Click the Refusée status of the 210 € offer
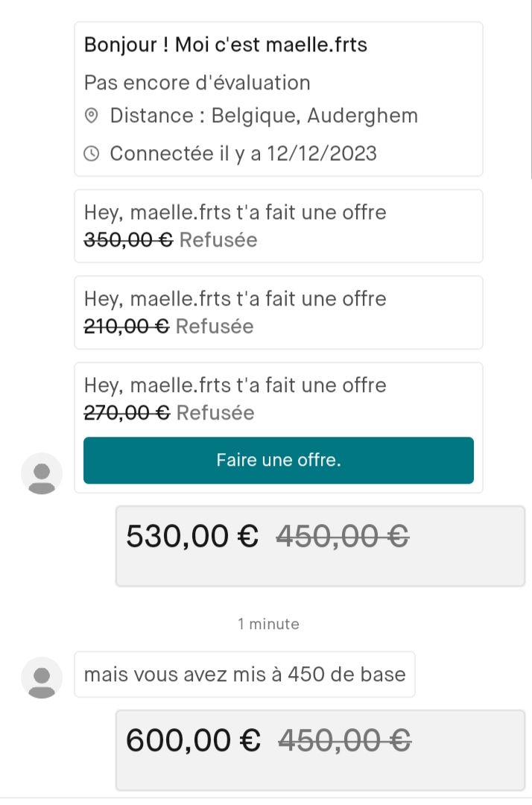The width and height of the screenshot is (532, 805). coord(215,326)
